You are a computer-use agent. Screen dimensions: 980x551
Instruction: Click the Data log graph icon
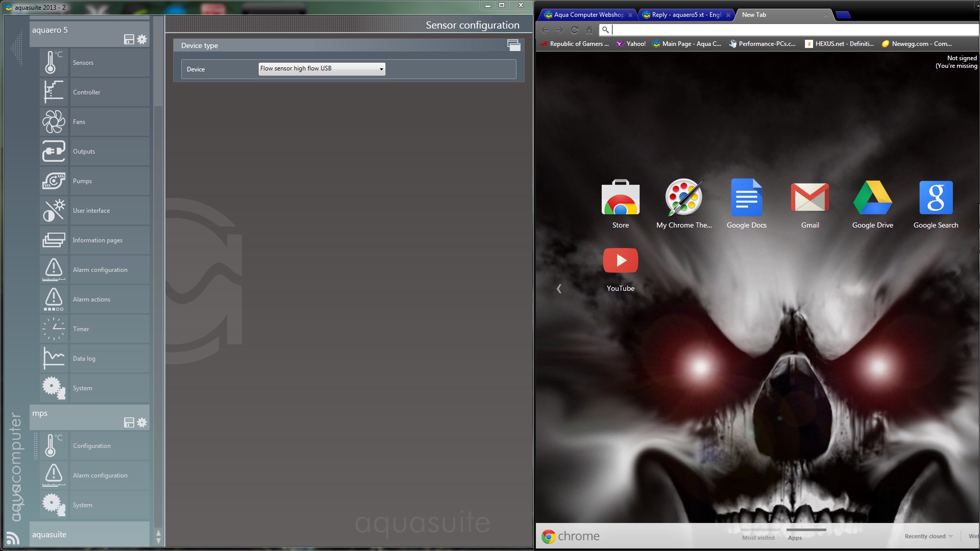[54, 359]
